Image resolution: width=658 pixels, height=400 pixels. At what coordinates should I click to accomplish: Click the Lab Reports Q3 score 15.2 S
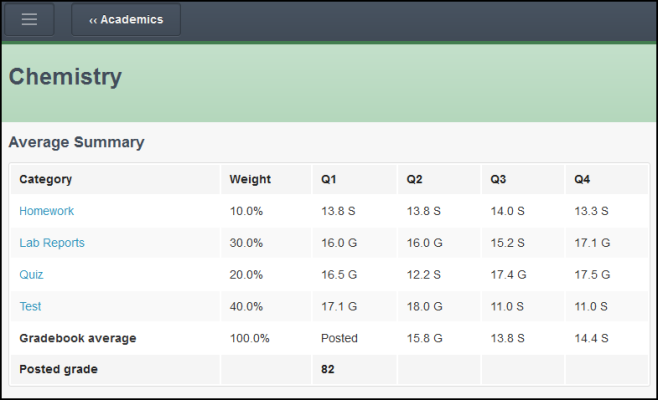[x=508, y=243]
